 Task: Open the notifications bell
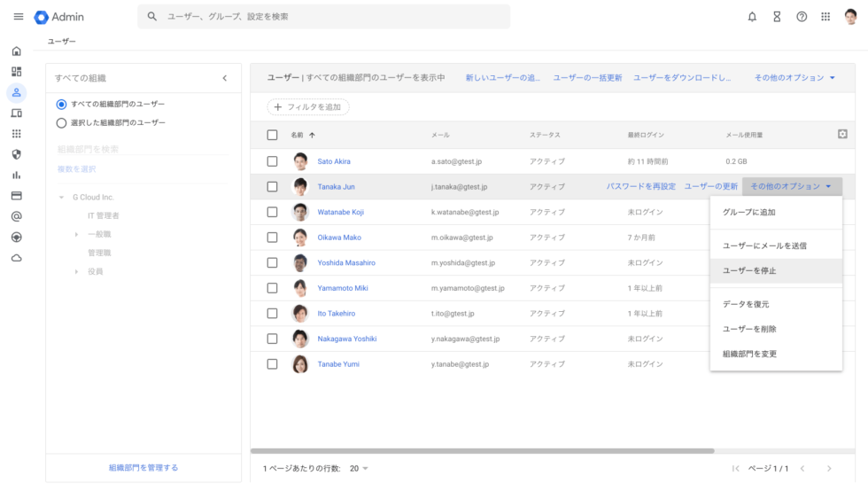click(x=752, y=17)
